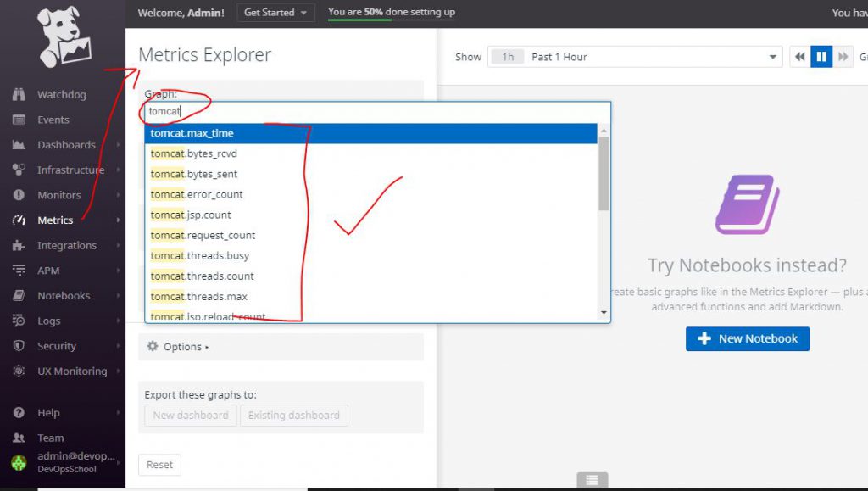Open Integrations puzzle piece icon
This screenshot has width=868, height=491.
click(19, 246)
